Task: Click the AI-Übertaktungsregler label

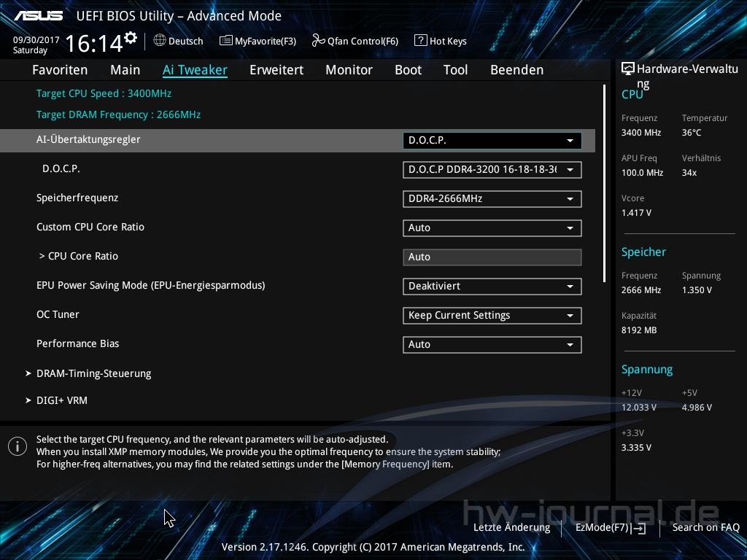Action: pyautogui.click(x=88, y=139)
